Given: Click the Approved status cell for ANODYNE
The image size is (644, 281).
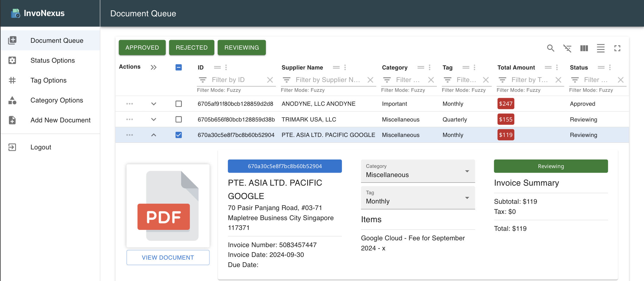Looking at the screenshot, I should 583,104.
